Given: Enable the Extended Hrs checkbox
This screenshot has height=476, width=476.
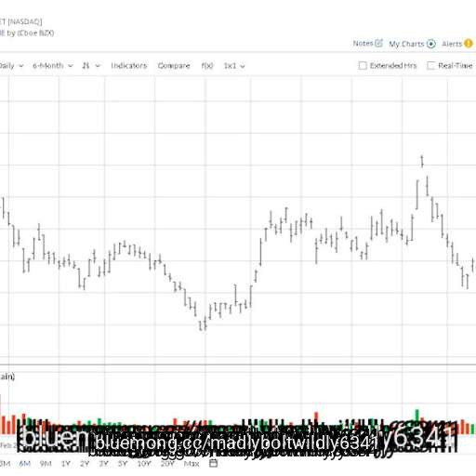Looking at the screenshot, I should pyautogui.click(x=363, y=65).
